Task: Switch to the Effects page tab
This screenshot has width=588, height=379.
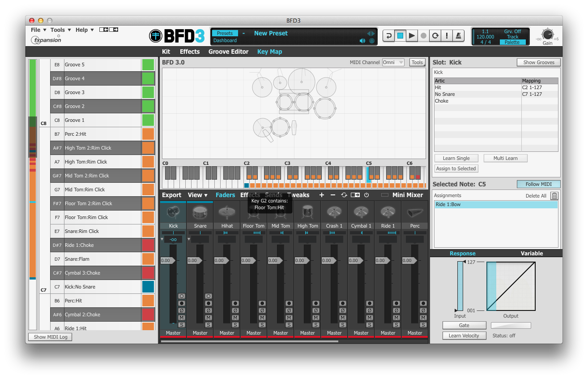Action: coord(190,52)
